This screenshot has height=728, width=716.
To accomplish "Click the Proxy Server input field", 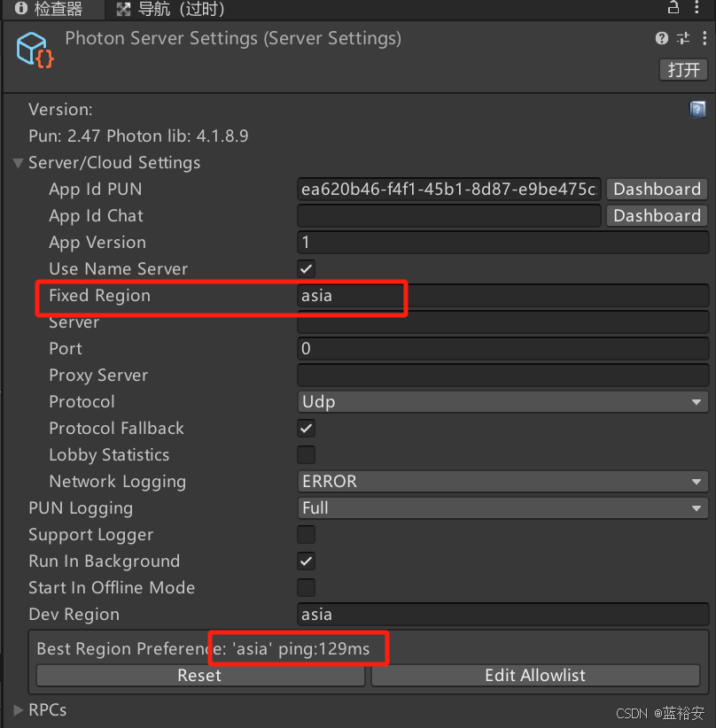I will [x=502, y=376].
